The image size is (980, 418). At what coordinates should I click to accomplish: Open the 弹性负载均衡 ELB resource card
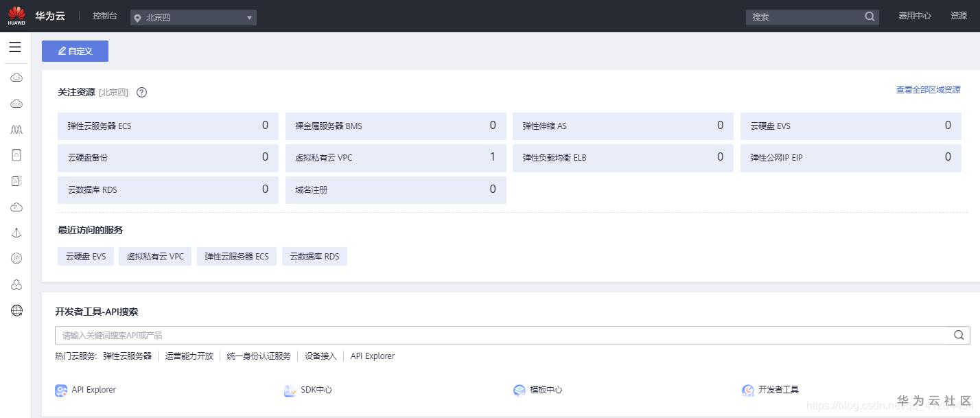click(623, 158)
